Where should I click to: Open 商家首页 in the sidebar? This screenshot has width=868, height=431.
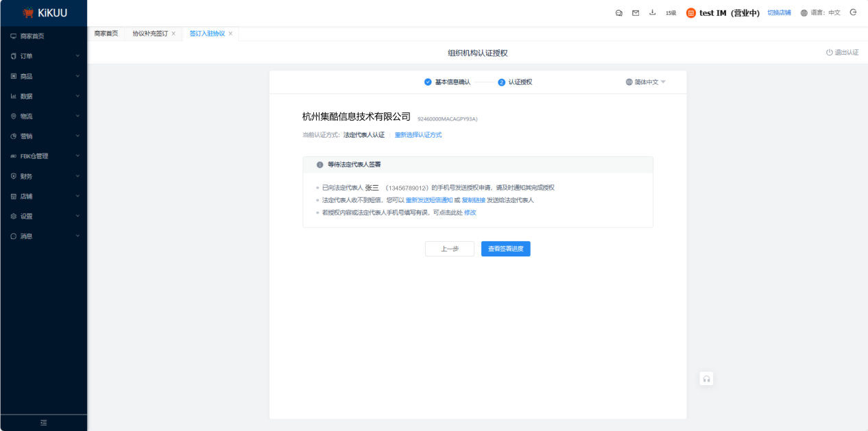point(44,36)
